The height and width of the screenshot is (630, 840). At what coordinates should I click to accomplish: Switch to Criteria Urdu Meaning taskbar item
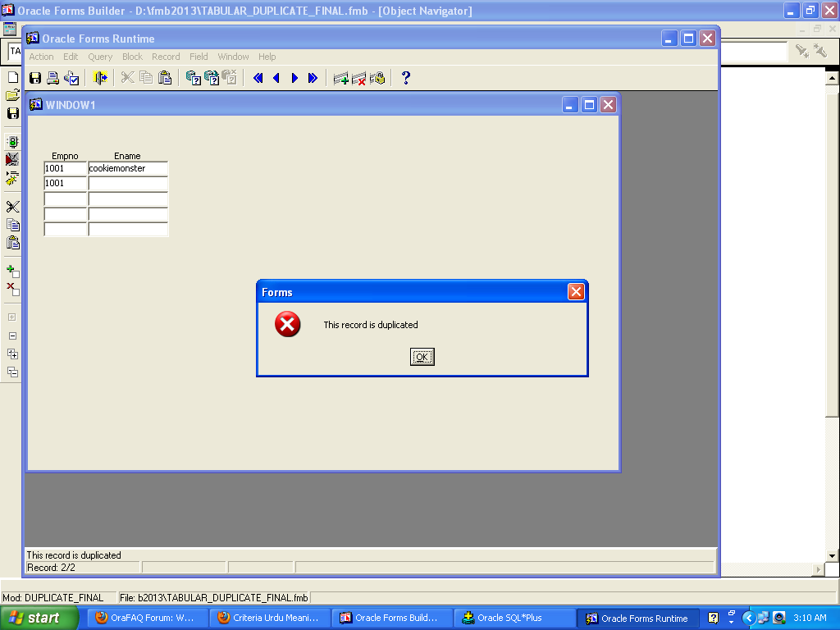[269, 619]
